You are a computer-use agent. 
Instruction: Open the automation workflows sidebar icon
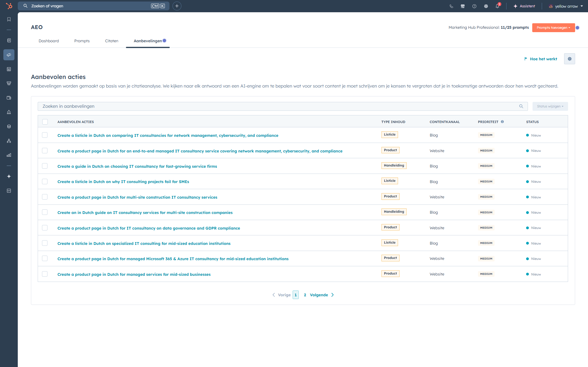[9, 141]
